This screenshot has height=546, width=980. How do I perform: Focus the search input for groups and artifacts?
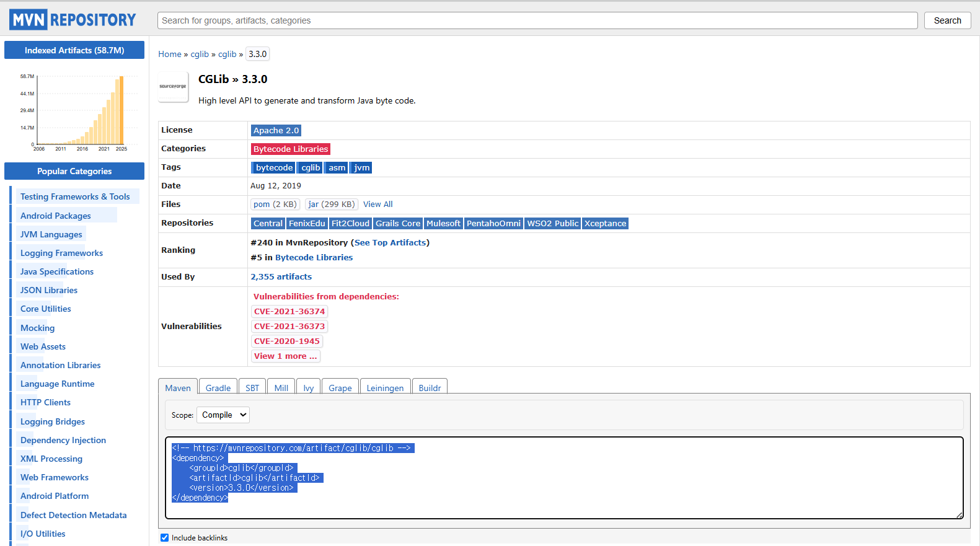[x=537, y=20]
